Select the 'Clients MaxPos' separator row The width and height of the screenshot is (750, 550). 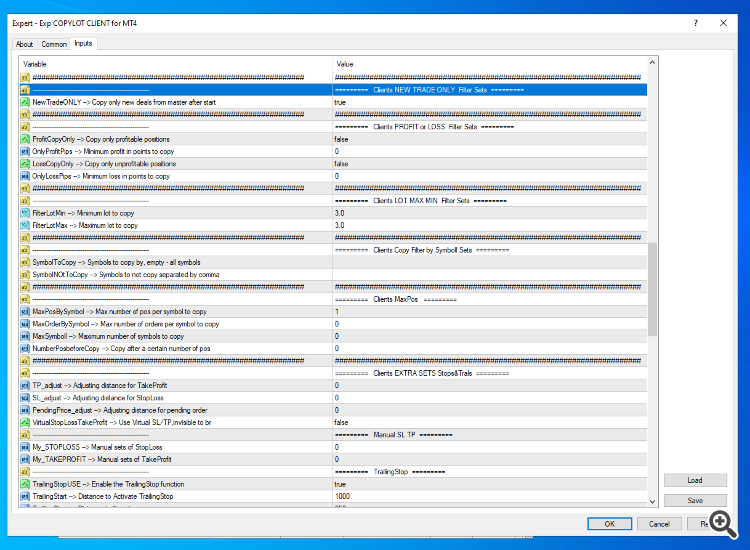tap(333, 299)
